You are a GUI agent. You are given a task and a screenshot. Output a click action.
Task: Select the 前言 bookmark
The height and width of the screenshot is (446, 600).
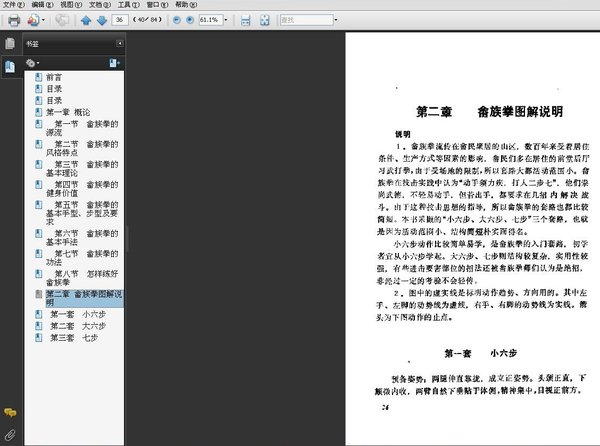tap(54, 77)
